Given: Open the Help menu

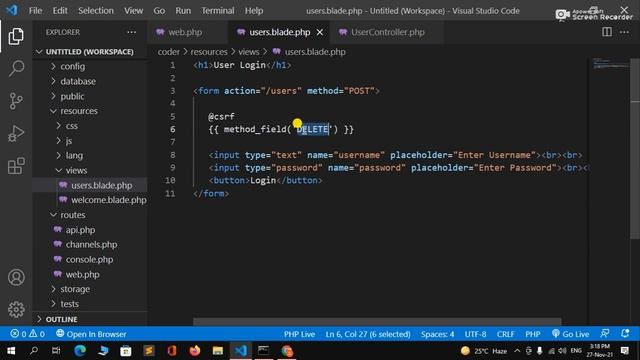Looking at the screenshot, I should pos(254,11).
